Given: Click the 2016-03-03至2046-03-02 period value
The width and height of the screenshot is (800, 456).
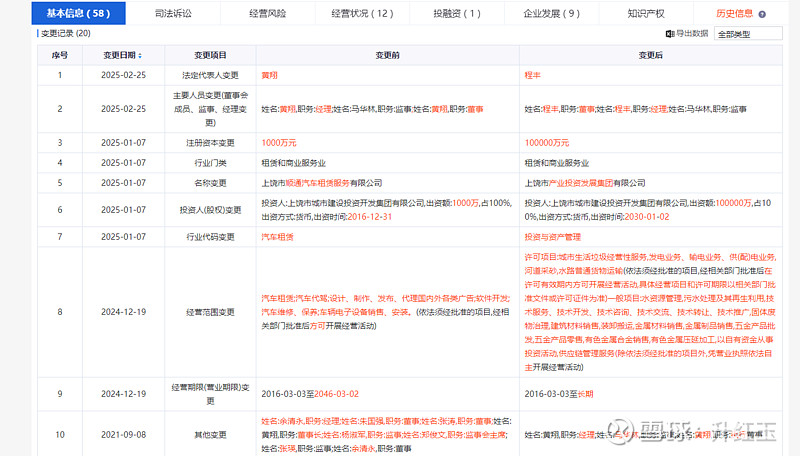Looking at the screenshot, I should (x=310, y=394).
